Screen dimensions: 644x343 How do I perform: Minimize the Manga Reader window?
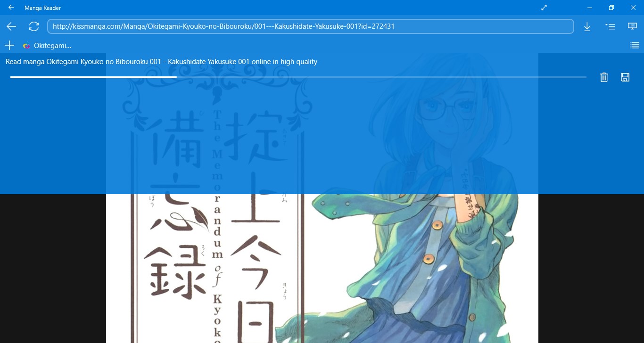[x=590, y=8]
